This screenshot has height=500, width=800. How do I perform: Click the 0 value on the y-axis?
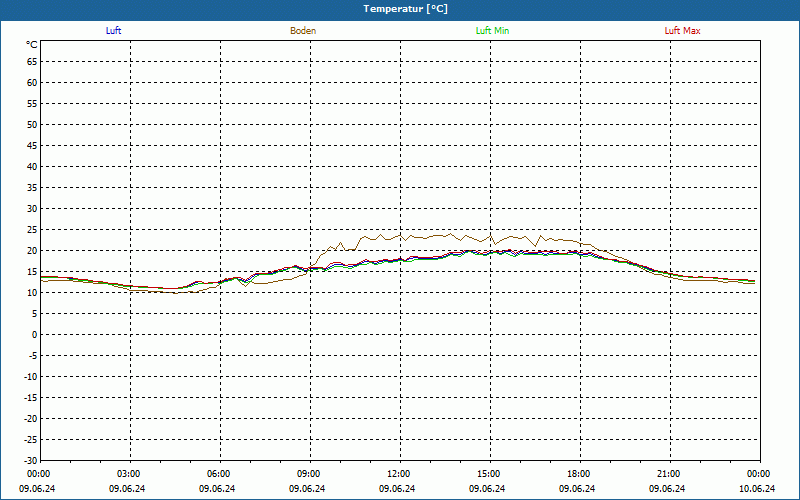[x=35, y=335]
